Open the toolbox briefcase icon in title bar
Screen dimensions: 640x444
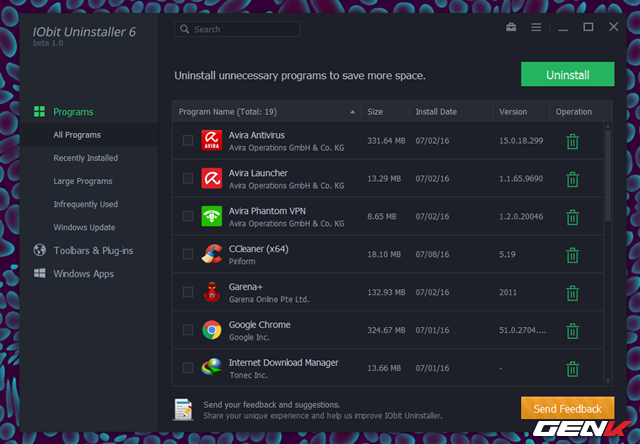pos(511,27)
